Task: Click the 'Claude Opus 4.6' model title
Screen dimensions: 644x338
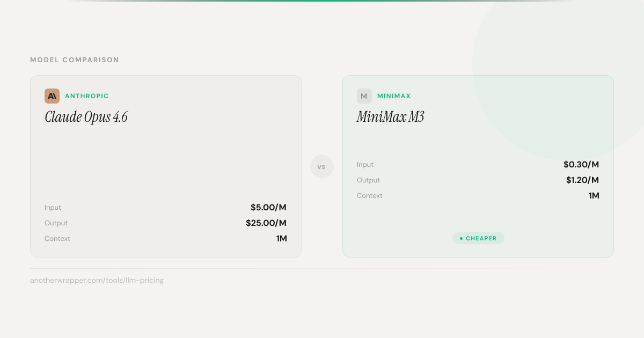Action: pyautogui.click(x=86, y=117)
